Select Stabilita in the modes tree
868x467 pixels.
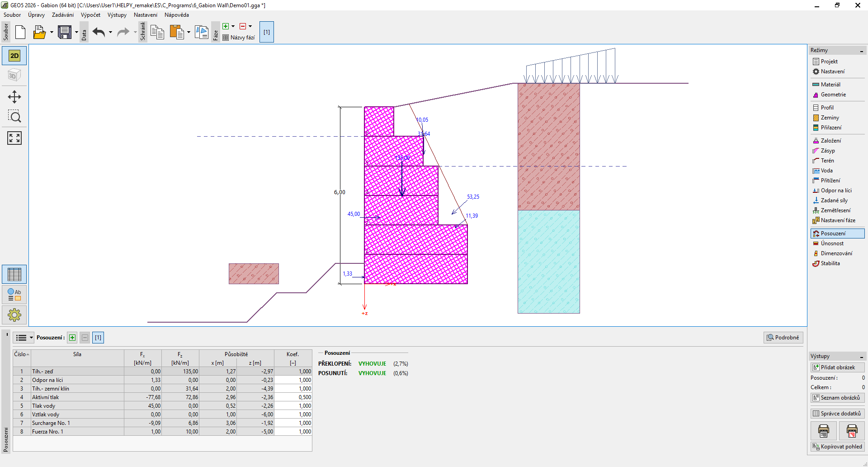click(830, 263)
